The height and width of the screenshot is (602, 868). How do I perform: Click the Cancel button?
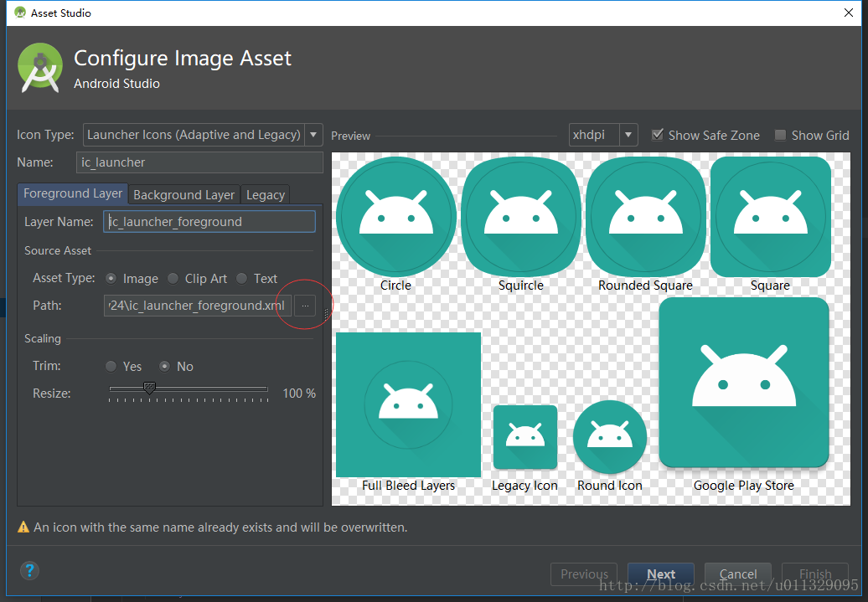[738, 574]
